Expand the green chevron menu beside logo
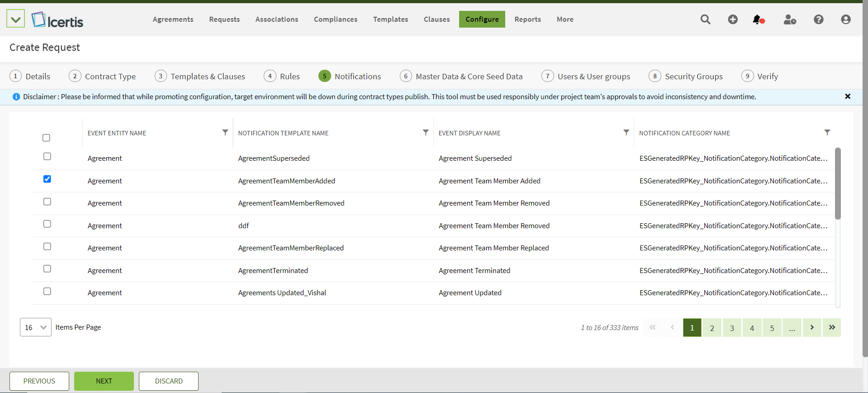868x393 pixels. pos(15,19)
